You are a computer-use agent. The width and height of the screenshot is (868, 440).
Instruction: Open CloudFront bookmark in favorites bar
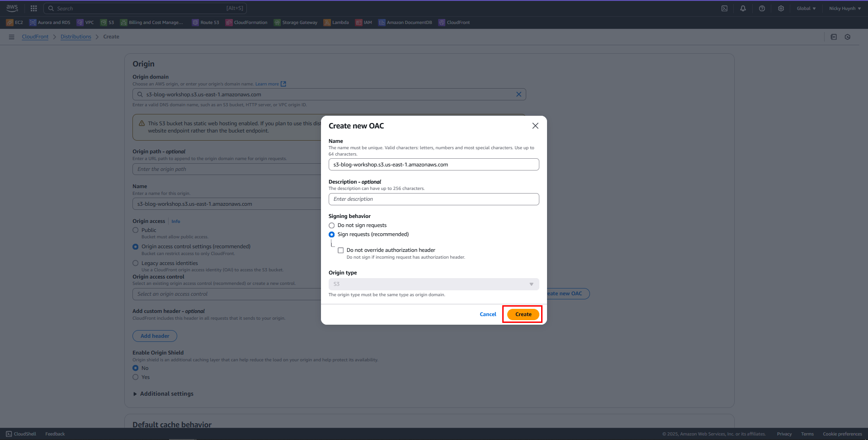(454, 22)
